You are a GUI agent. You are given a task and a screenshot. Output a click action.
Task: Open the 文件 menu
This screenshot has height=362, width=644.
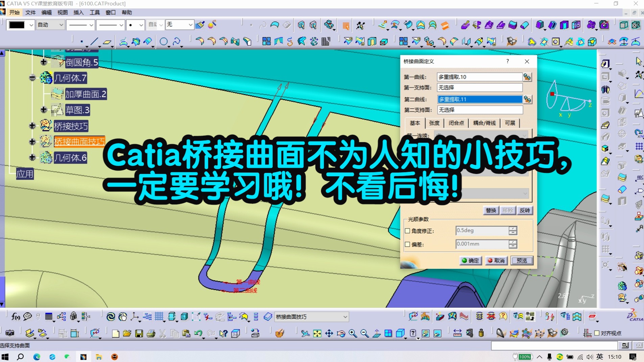[30, 12]
